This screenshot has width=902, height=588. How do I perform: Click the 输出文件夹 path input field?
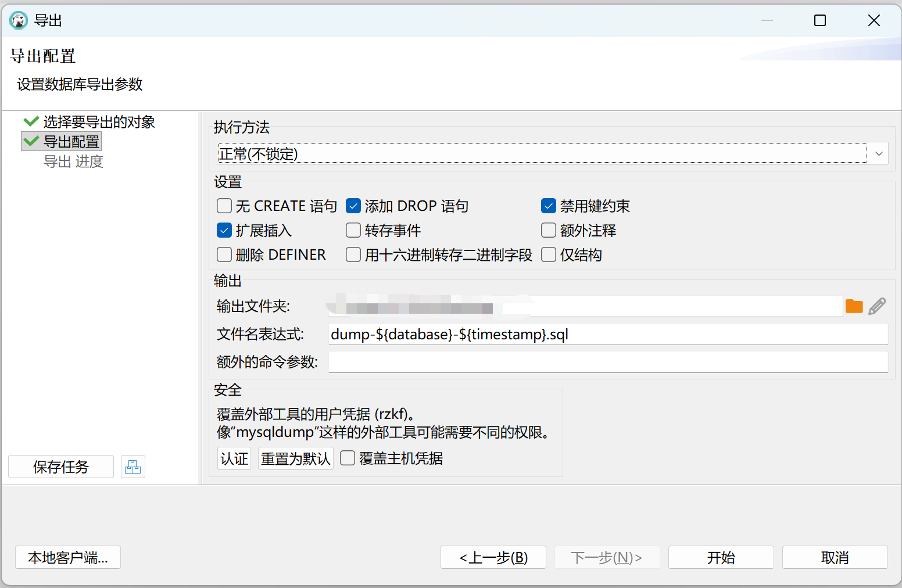[585, 306]
